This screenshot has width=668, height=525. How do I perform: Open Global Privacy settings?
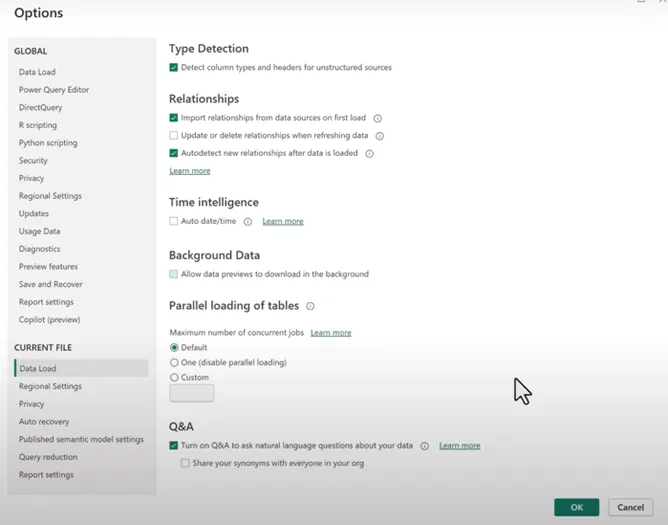click(x=32, y=178)
